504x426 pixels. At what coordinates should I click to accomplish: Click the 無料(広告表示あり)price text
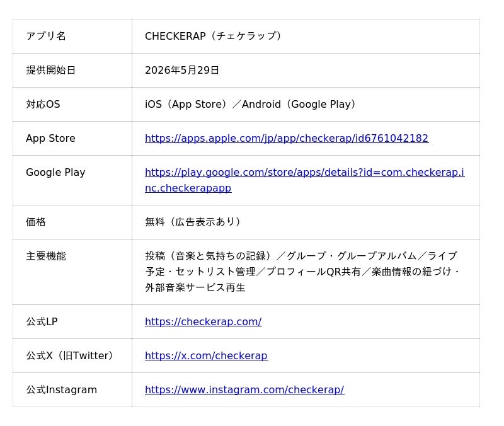click(x=193, y=222)
